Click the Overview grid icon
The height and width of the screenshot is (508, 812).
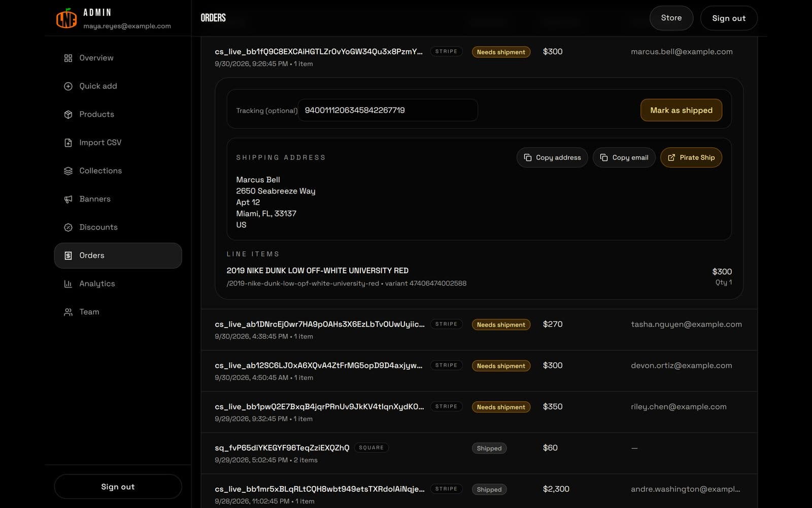pyautogui.click(x=68, y=58)
